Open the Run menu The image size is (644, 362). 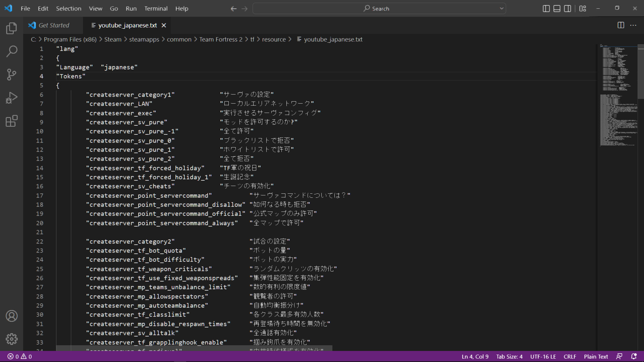131,9
